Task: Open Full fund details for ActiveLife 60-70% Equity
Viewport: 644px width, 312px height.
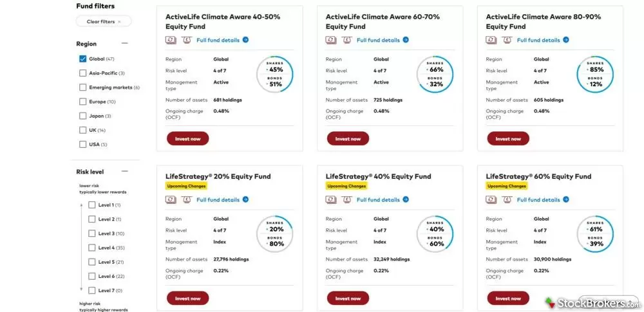Action: pyautogui.click(x=378, y=40)
